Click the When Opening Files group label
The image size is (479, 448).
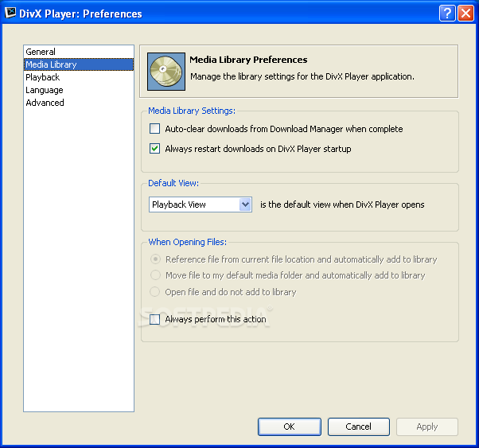188,242
